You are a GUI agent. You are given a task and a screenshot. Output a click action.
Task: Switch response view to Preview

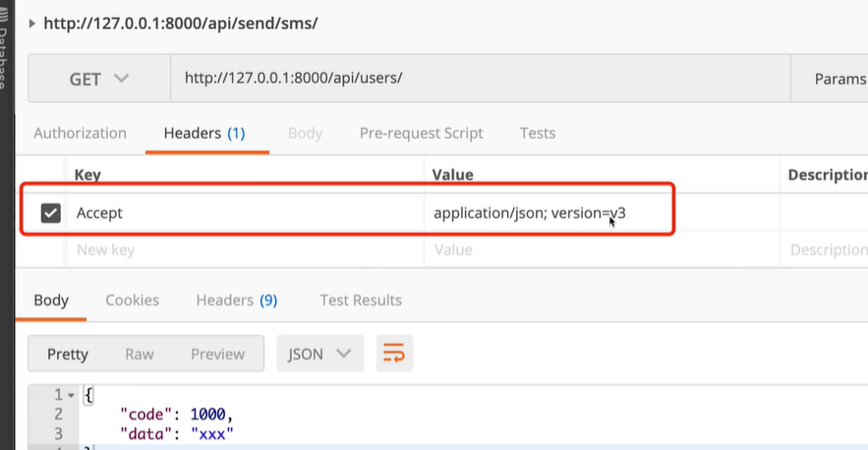click(x=217, y=354)
